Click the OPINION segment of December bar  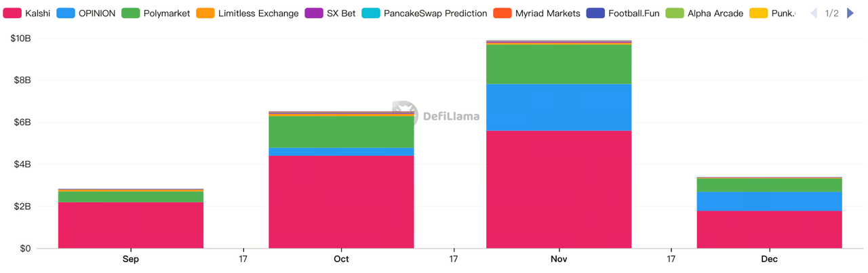coord(769,201)
